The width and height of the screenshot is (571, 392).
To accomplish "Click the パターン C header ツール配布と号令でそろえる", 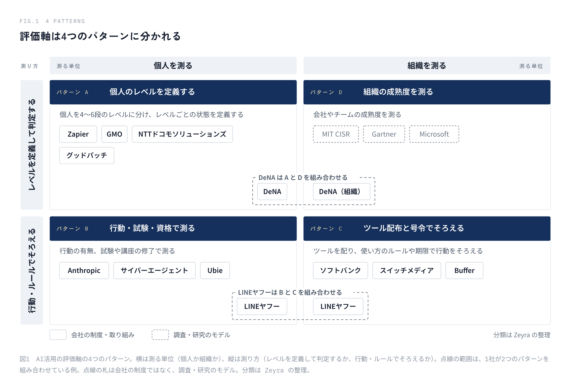I will (427, 229).
